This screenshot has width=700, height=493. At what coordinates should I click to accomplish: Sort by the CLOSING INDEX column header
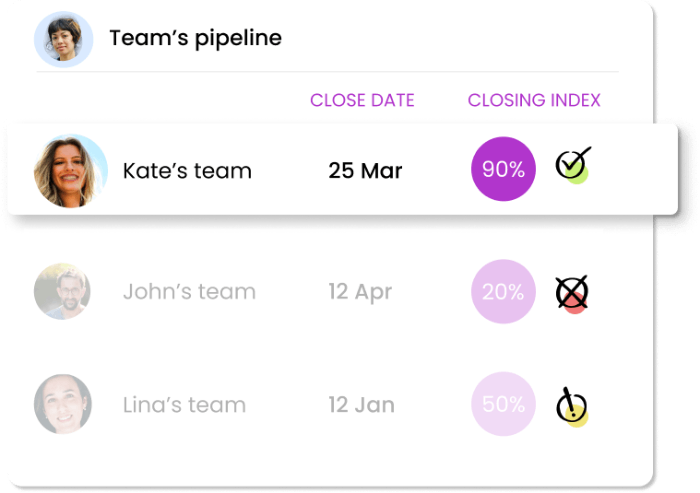[x=534, y=100]
